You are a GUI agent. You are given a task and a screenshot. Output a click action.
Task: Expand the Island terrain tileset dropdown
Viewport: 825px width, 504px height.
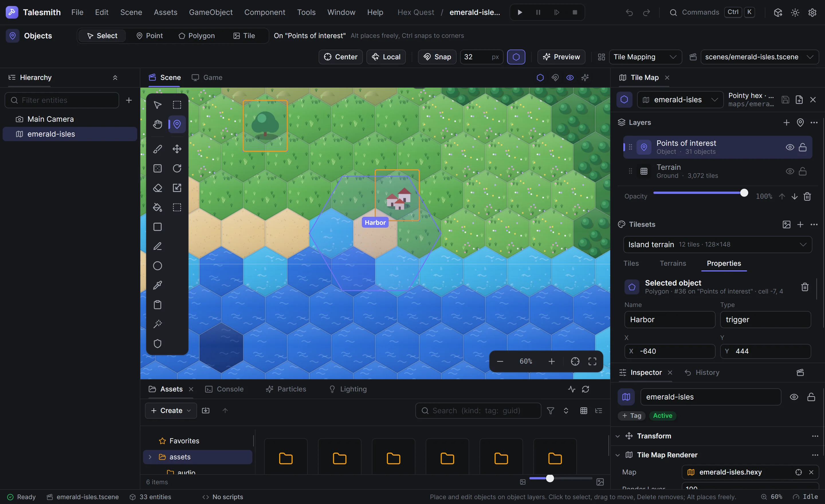(x=717, y=245)
